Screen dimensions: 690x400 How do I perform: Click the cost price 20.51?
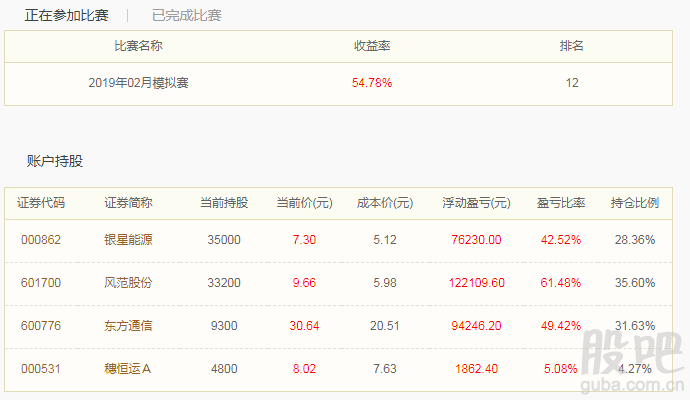click(x=385, y=326)
